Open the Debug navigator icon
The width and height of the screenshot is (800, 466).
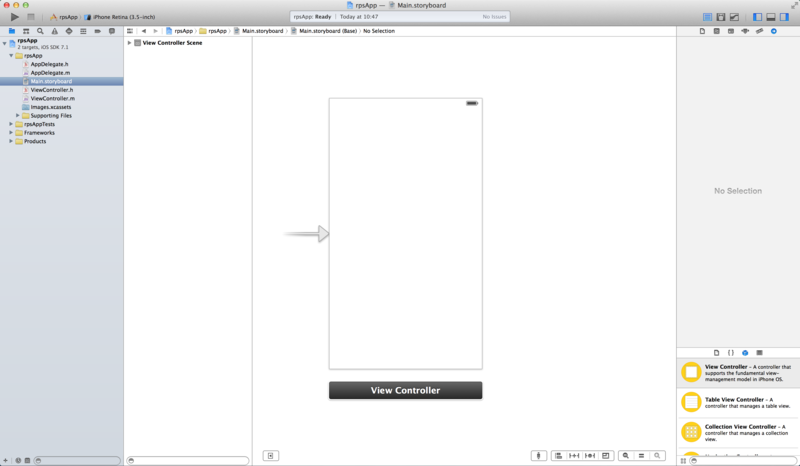point(83,31)
